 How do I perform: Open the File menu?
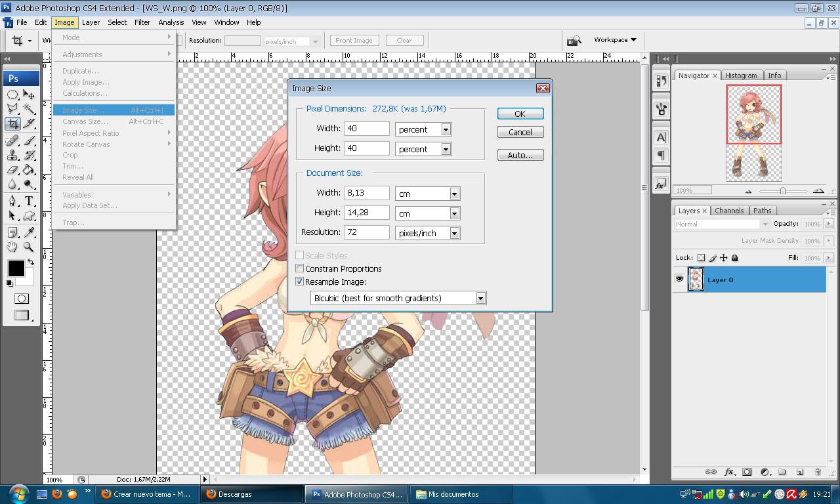pos(22,22)
